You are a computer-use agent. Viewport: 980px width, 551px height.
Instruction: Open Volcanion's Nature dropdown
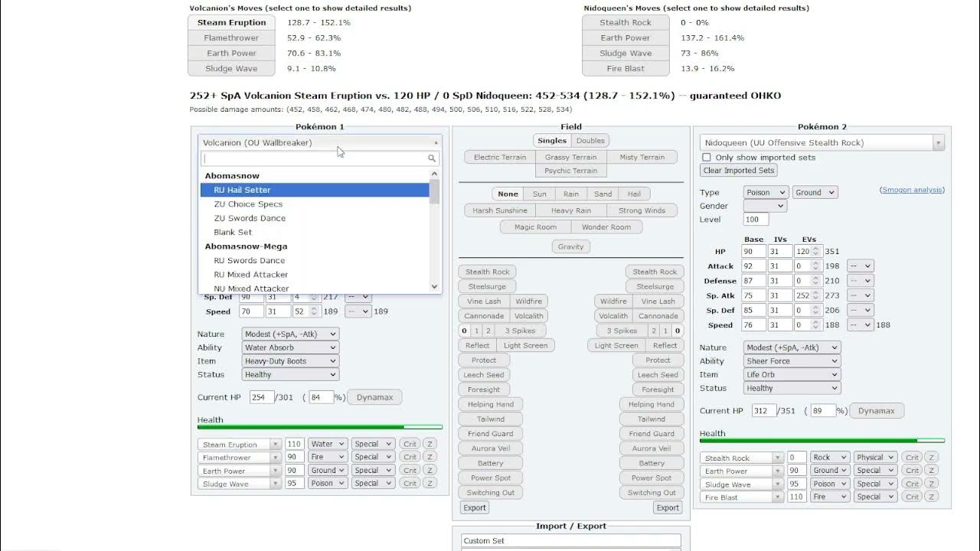(x=290, y=334)
